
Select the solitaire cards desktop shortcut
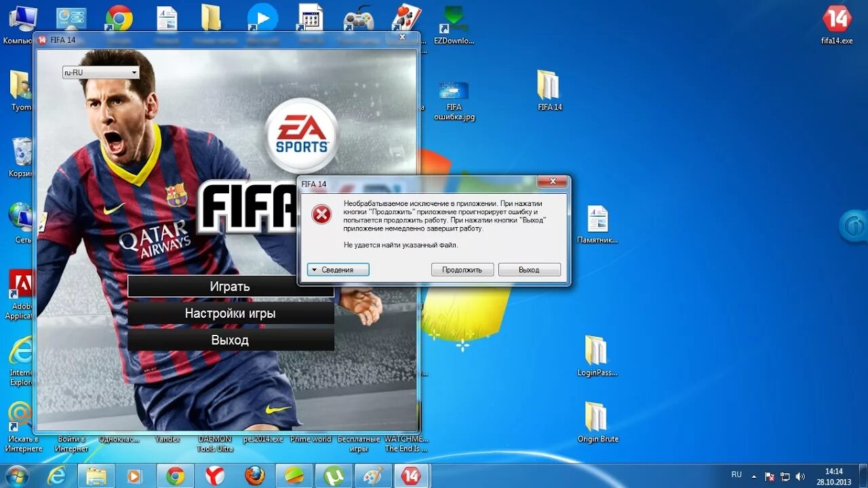tap(407, 19)
